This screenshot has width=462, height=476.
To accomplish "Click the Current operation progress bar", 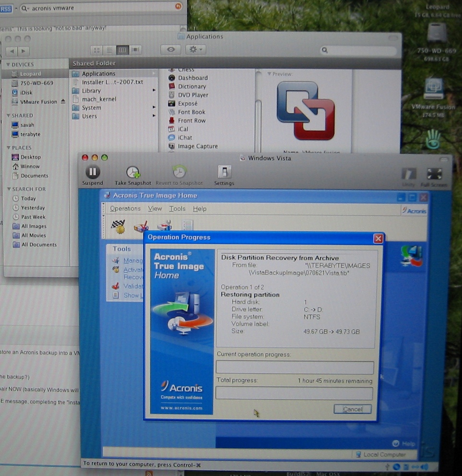I will [295, 367].
